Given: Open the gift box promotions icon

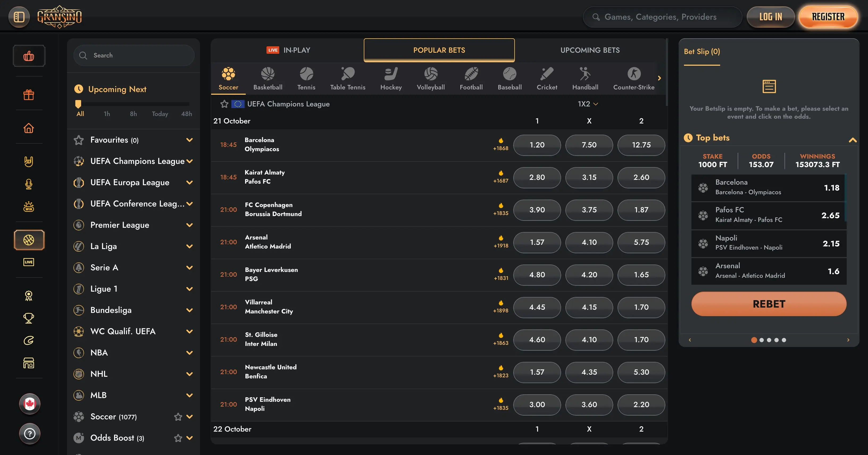Looking at the screenshot, I should (x=29, y=95).
